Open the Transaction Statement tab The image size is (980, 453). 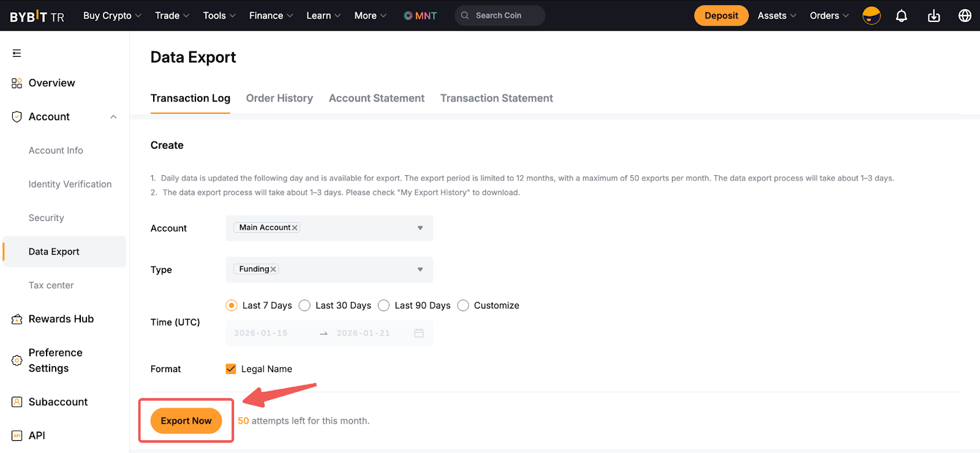496,98
